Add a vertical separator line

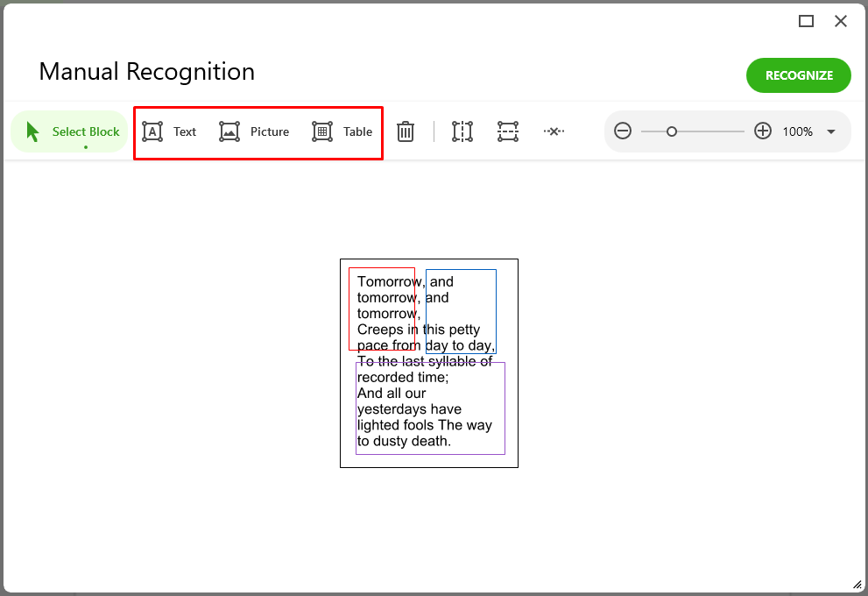[x=462, y=131]
